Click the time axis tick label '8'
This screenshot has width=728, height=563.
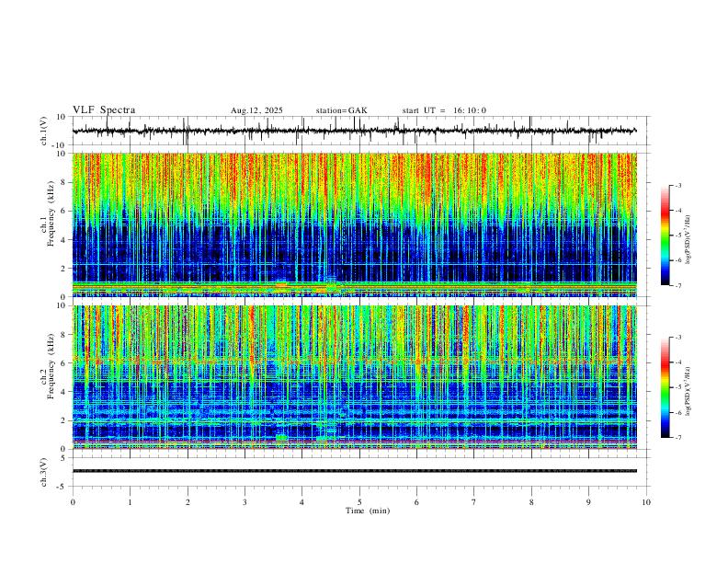point(531,502)
